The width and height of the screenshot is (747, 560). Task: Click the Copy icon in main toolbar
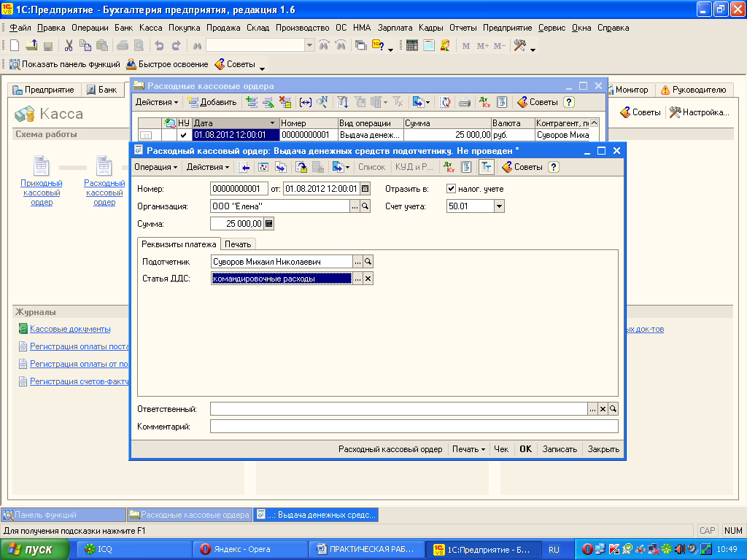click(85, 46)
